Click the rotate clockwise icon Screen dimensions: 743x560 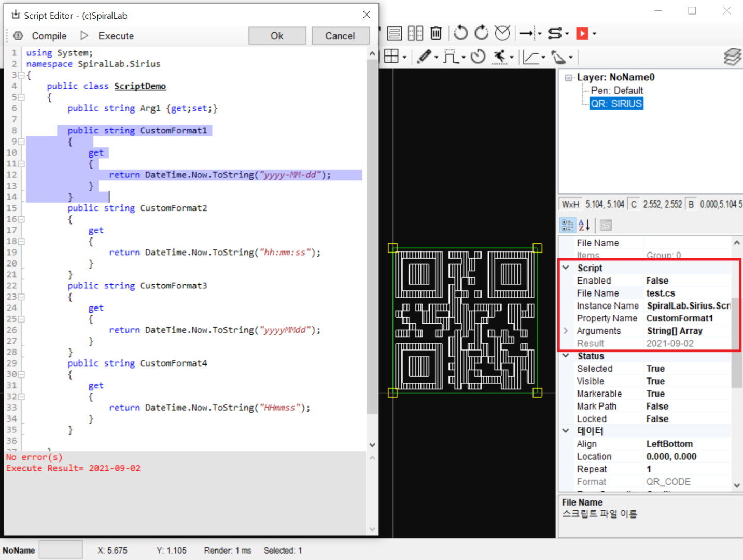pos(482,33)
